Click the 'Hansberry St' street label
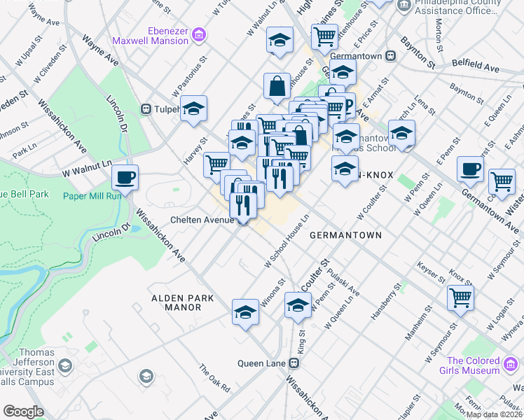This screenshot has height=420, width=524. [386, 302]
